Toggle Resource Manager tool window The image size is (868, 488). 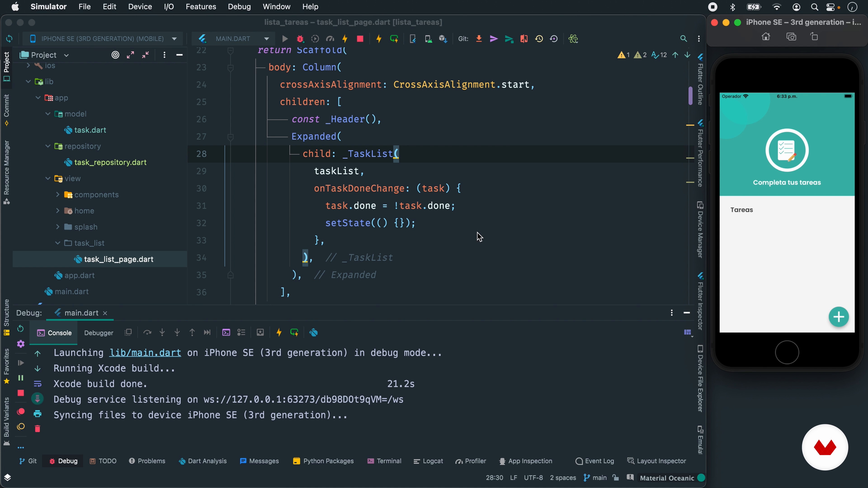[6, 172]
